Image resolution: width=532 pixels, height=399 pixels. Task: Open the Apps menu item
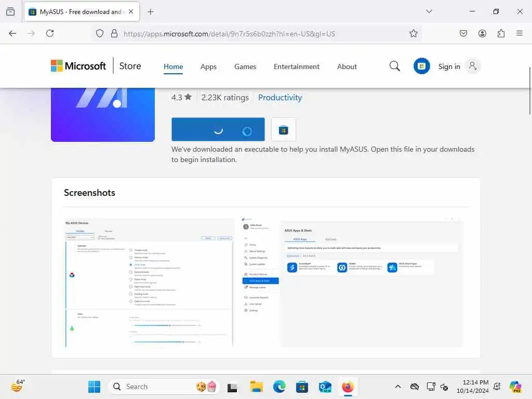point(208,66)
